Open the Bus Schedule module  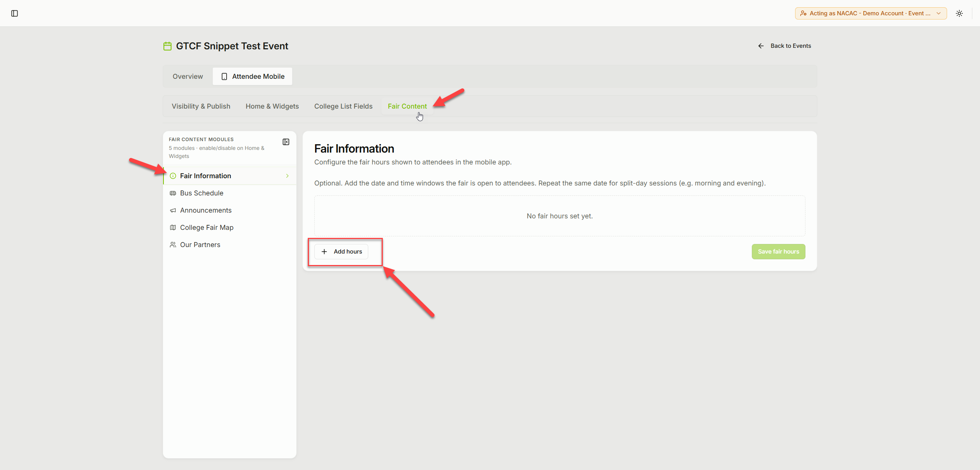(x=230, y=193)
